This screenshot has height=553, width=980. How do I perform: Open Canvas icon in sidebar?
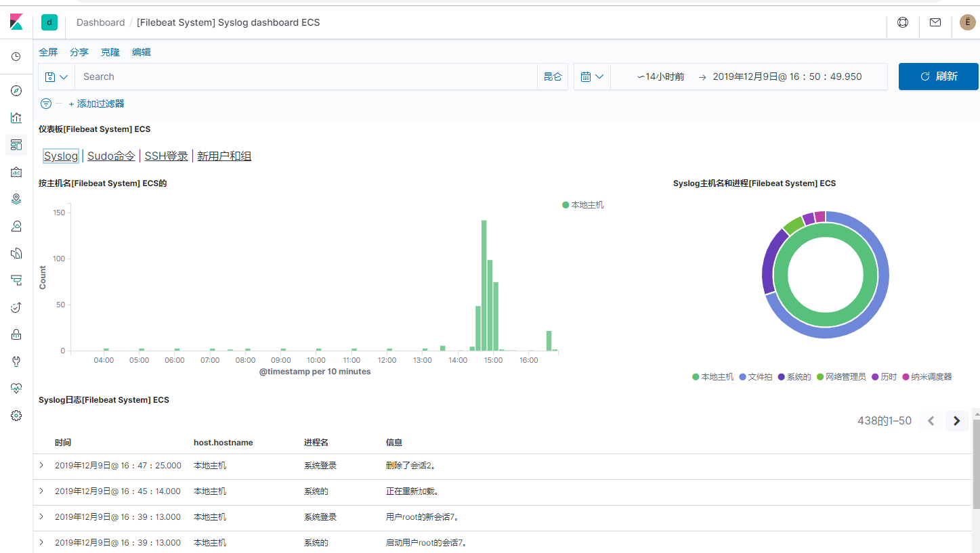(x=16, y=172)
